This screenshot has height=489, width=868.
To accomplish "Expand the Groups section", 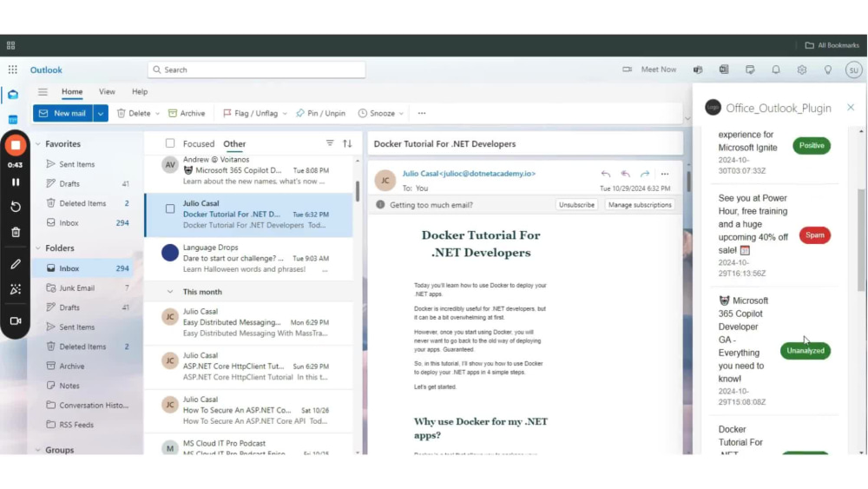I will [38, 450].
